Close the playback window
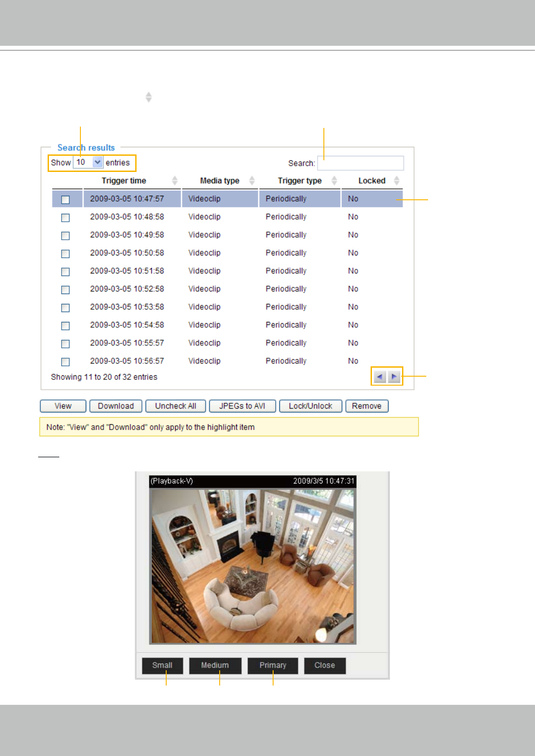 pos(324,665)
